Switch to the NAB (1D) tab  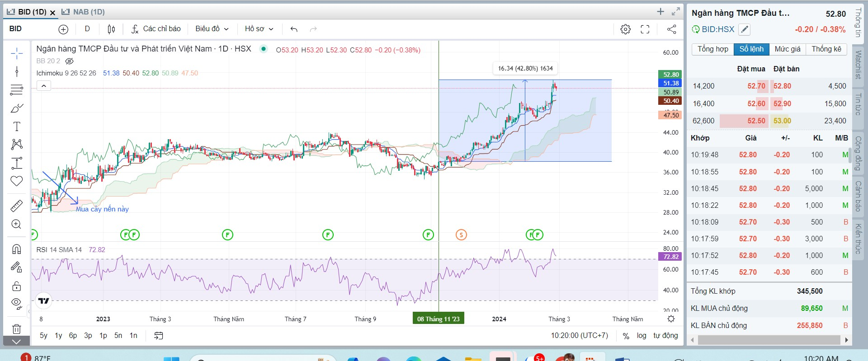[83, 12]
